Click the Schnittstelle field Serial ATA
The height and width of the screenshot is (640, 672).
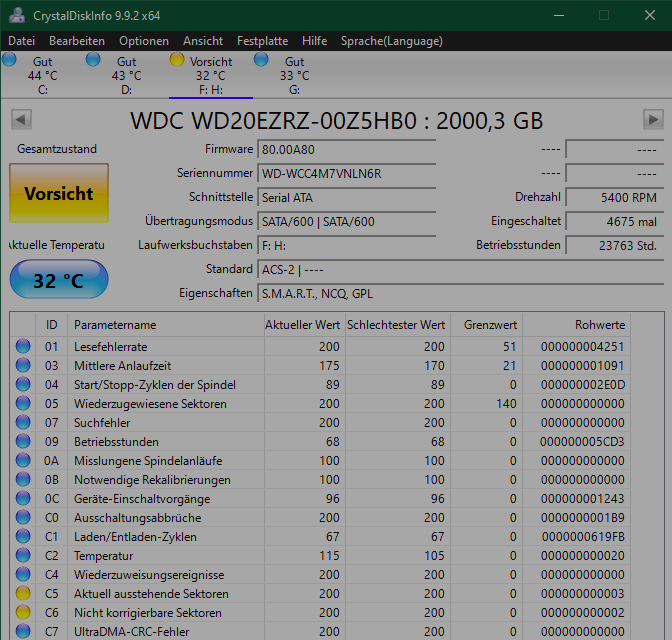pos(346,198)
